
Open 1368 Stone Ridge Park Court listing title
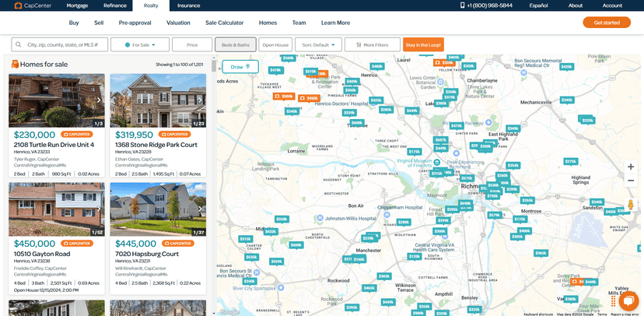[156, 145]
